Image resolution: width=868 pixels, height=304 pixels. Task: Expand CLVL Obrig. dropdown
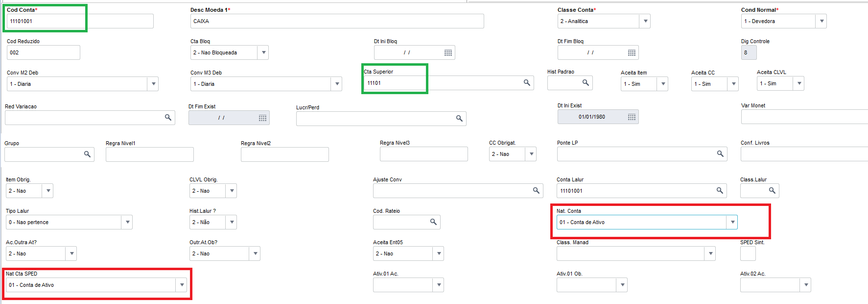click(x=232, y=191)
